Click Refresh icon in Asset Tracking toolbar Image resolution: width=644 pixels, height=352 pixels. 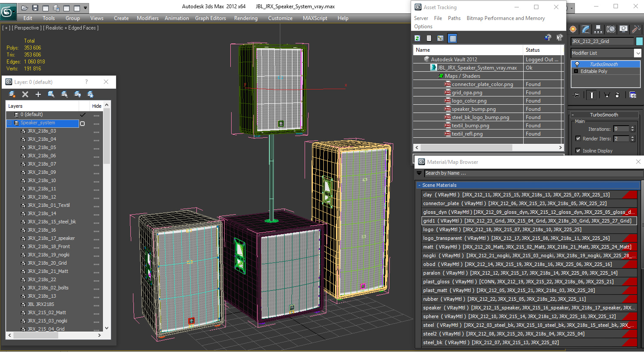418,38
